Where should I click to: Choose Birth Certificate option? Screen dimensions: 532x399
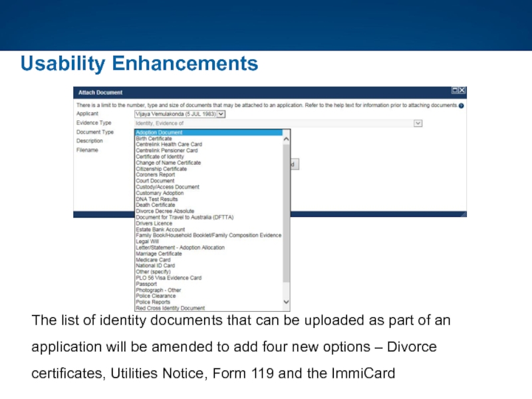pyautogui.click(x=154, y=138)
